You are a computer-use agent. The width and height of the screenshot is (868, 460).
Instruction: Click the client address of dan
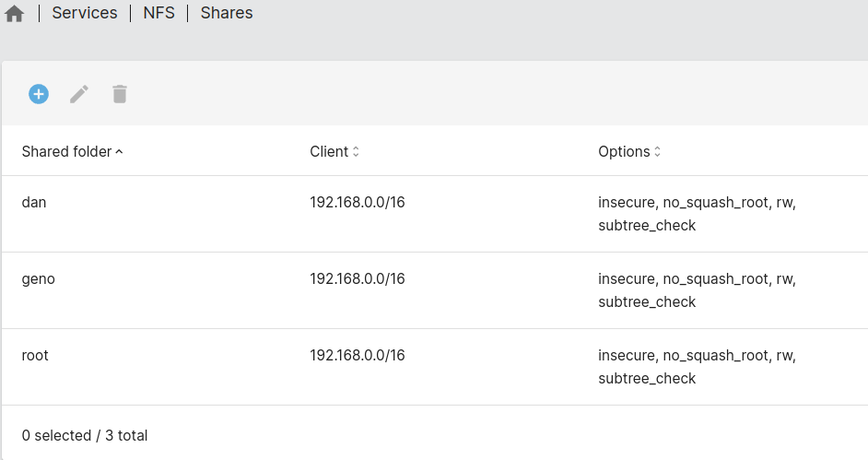pyautogui.click(x=357, y=202)
